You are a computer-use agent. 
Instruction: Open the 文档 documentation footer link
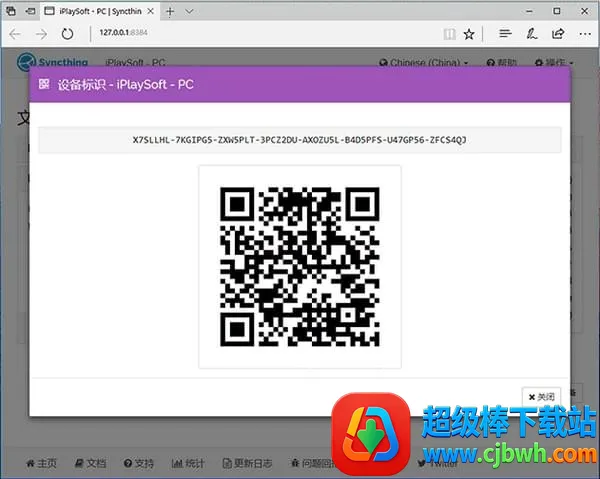pos(90,463)
